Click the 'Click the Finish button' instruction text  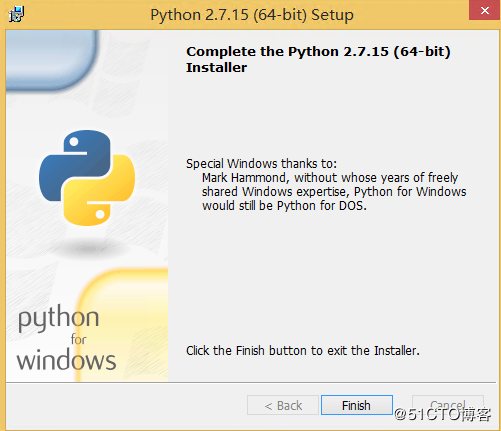pyautogui.click(x=303, y=351)
